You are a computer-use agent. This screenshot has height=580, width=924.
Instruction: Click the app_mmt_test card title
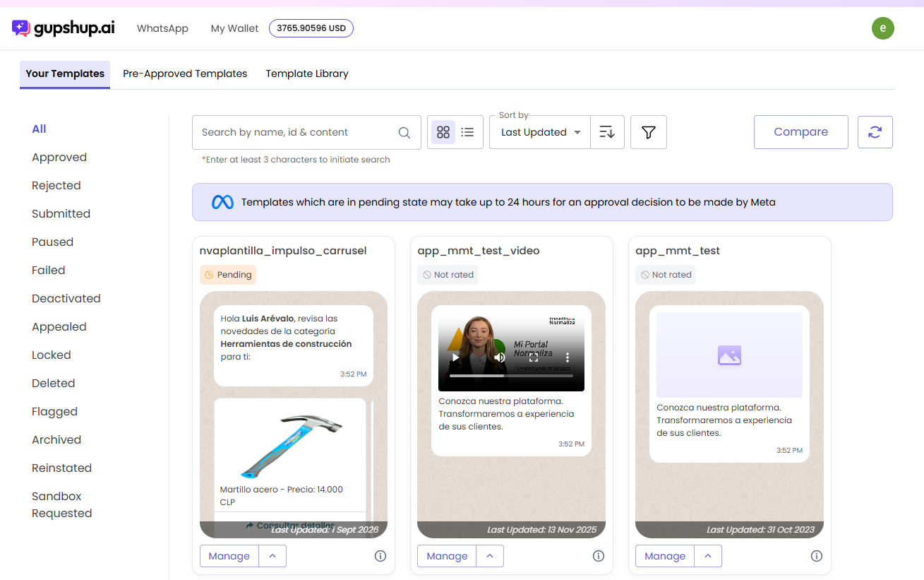(678, 251)
